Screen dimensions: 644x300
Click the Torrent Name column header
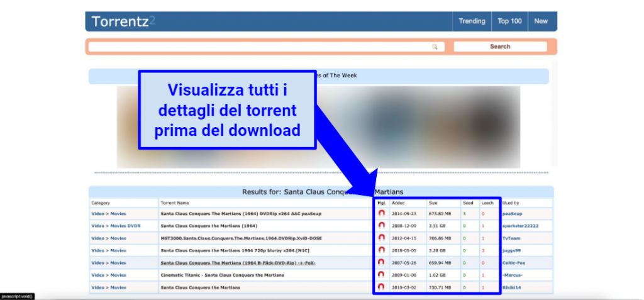(x=175, y=203)
